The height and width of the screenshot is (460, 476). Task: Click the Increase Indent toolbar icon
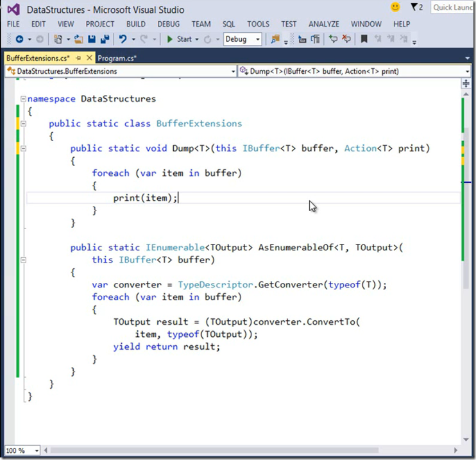tap(315, 39)
